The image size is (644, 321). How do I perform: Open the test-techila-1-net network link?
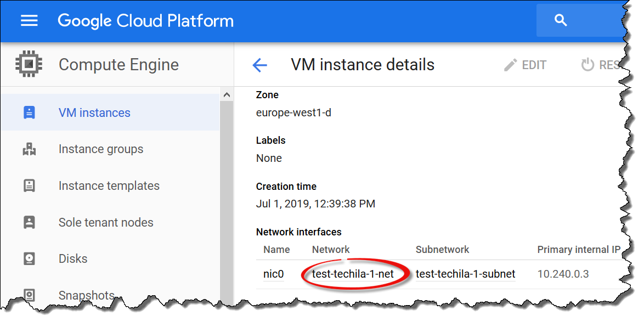coord(353,274)
